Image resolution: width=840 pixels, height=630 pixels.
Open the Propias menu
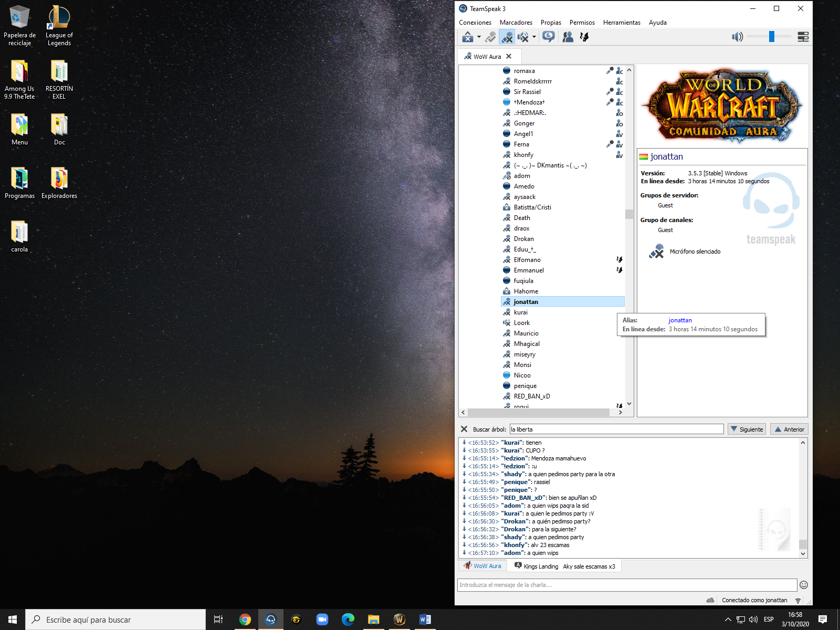[x=551, y=23]
